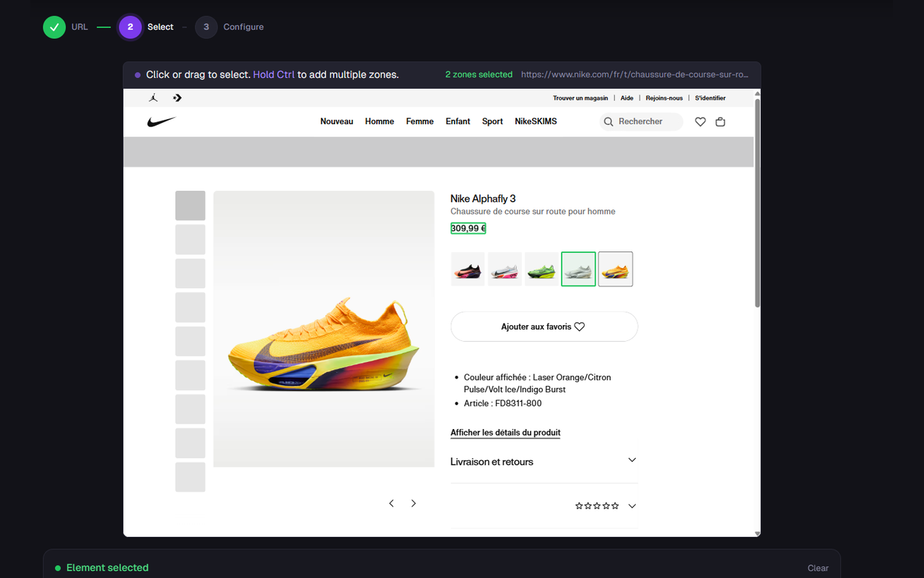Click the Nike Alphafly 3 title
The height and width of the screenshot is (578, 924).
pos(483,199)
